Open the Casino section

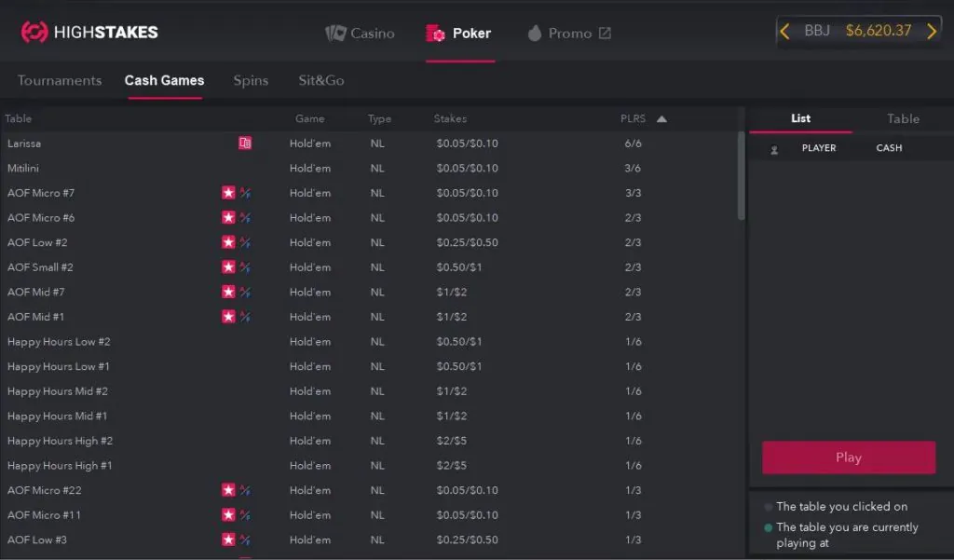coord(361,34)
